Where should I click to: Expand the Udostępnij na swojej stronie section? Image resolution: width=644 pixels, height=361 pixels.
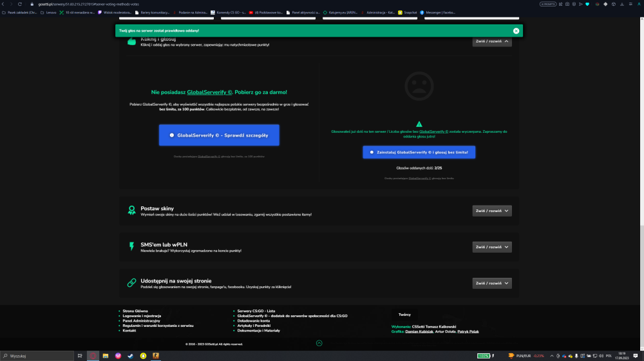(x=491, y=283)
